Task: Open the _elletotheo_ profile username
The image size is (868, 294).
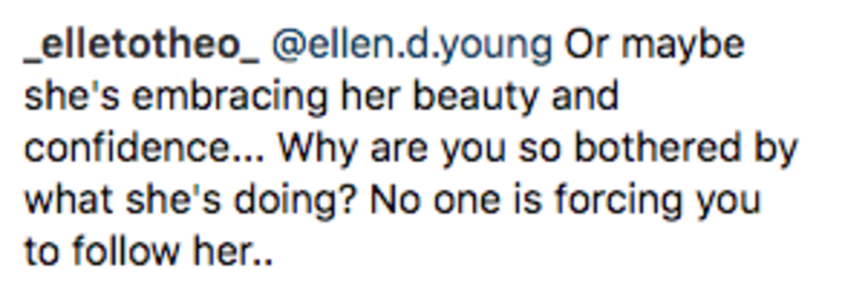Action: [x=141, y=45]
